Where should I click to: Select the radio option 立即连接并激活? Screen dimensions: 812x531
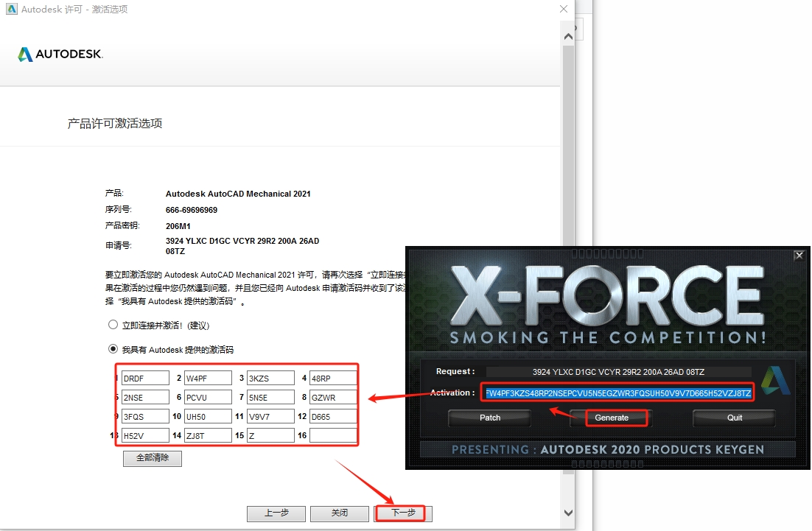pyautogui.click(x=113, y=325)
